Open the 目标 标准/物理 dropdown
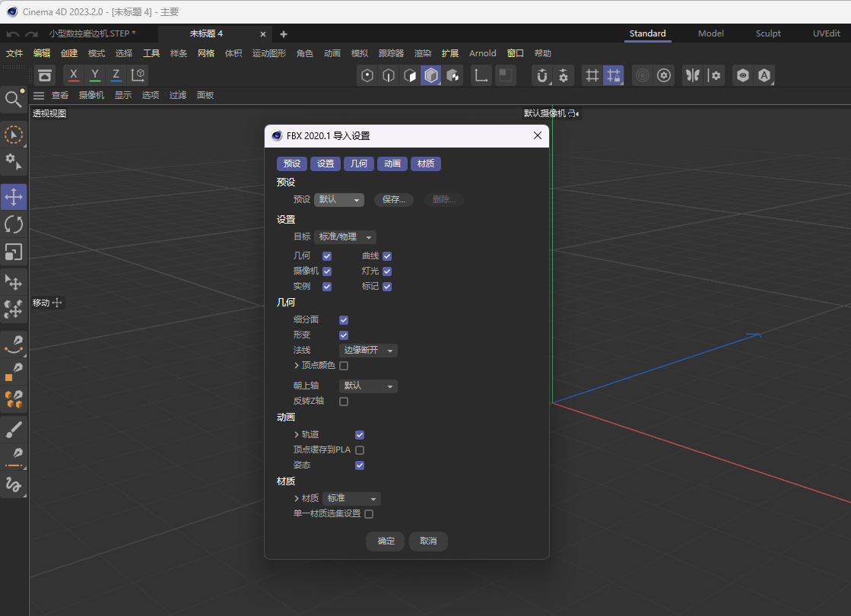The image size is (851, 616). pos(345,237)
